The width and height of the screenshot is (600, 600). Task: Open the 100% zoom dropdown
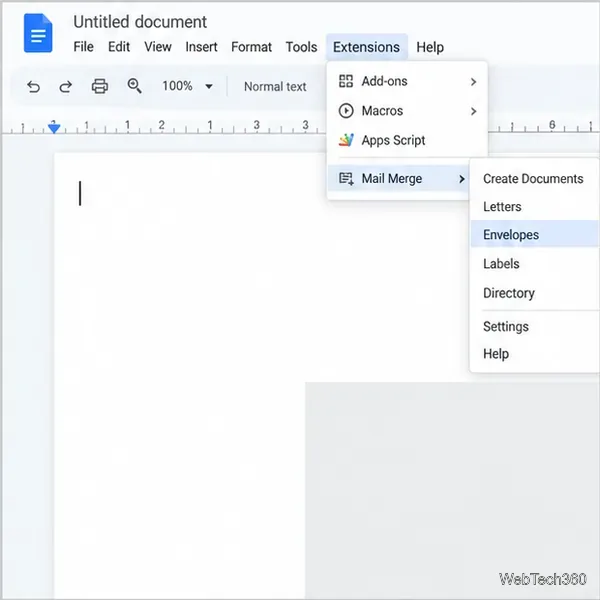[187, 86]
